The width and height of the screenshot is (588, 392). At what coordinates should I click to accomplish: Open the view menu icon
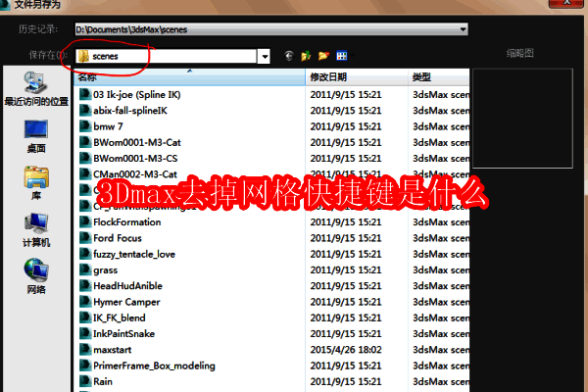point(340,57)
